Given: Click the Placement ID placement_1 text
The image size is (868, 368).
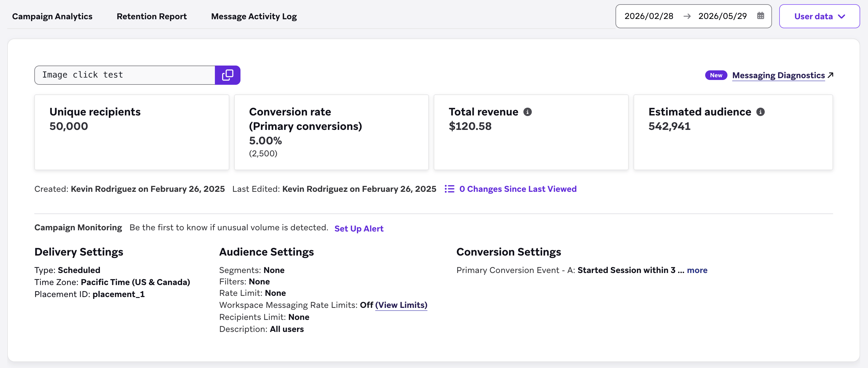Looking at the screenshot, I should coord(90,294).
